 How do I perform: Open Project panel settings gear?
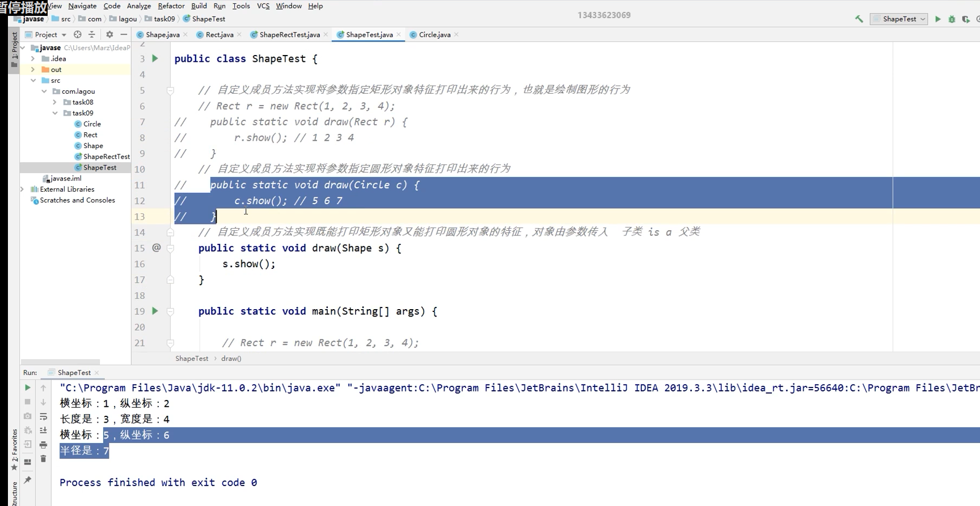tap(109, 35)
